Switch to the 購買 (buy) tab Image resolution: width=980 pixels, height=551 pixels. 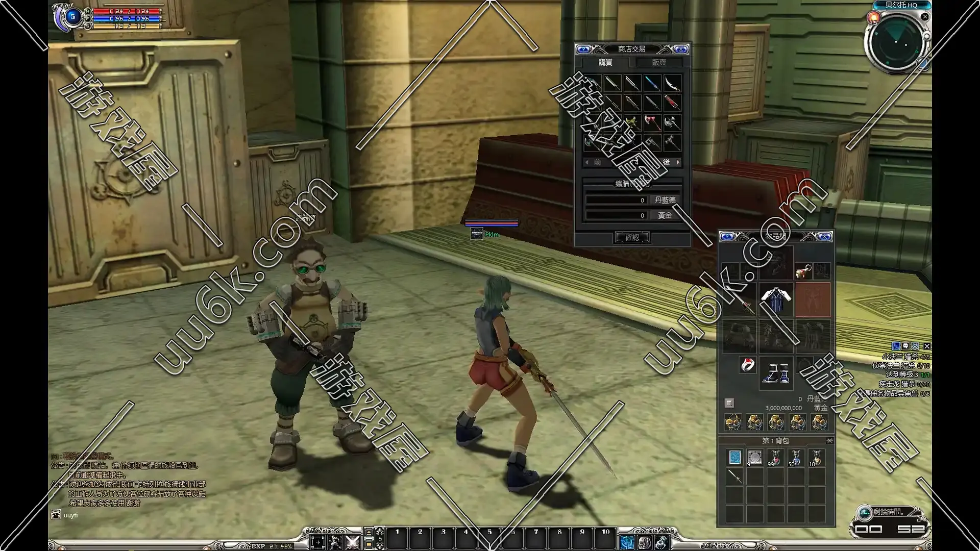[605, 62]
